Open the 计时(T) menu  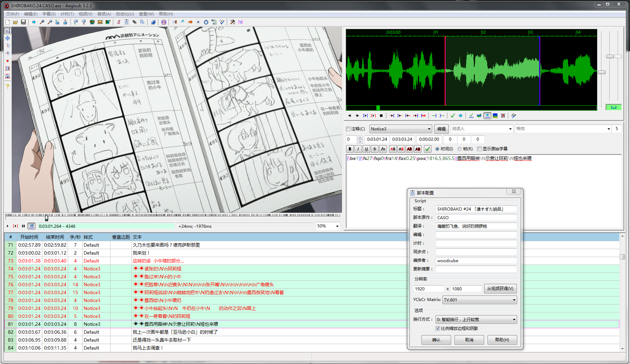click(67, 14)
